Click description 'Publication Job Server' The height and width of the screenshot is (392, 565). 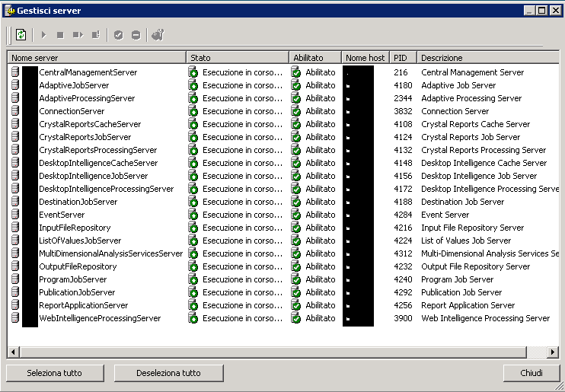point(461,292)
